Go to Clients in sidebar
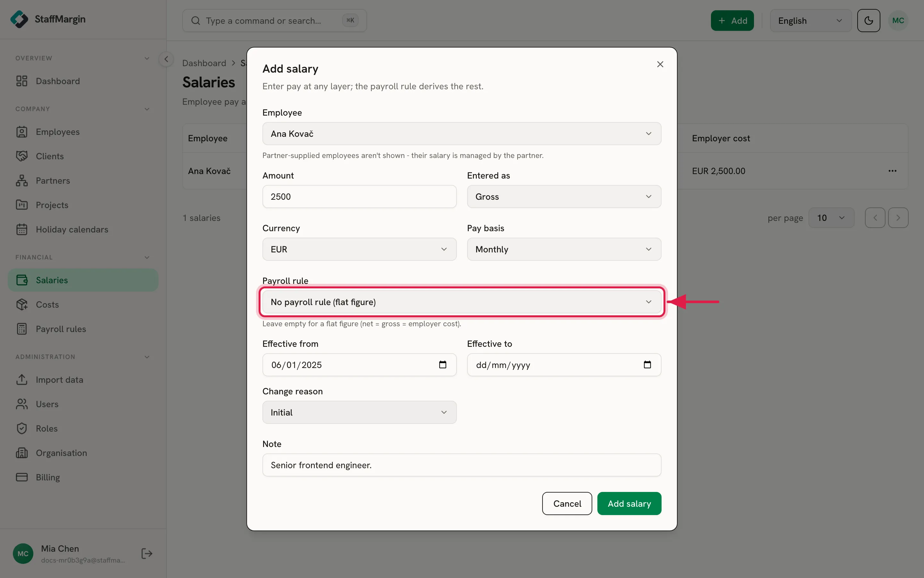 coord(83,156)
